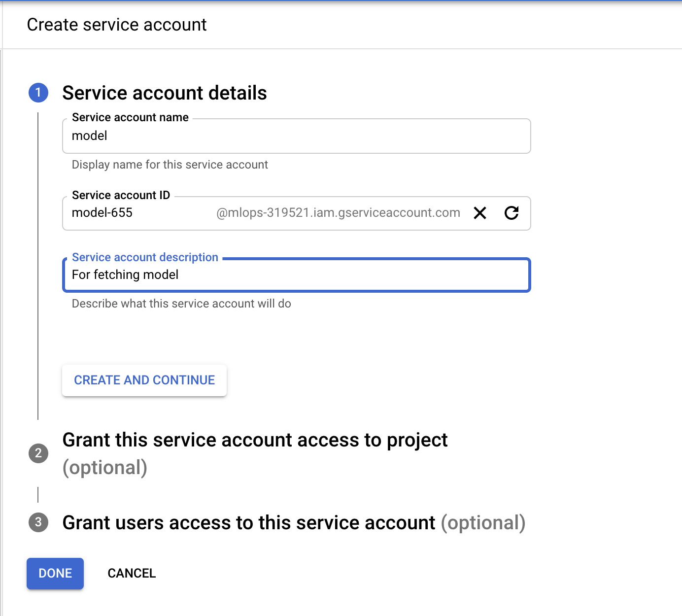Click the Service account ID label
Image resolution: width=682 pixels, height=616 pixels.
pyautogui.click(x=121, y=195)
